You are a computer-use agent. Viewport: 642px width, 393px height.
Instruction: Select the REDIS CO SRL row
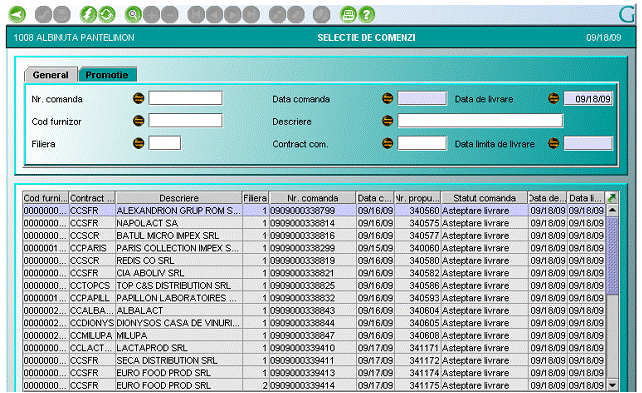[x=314, y=260]
